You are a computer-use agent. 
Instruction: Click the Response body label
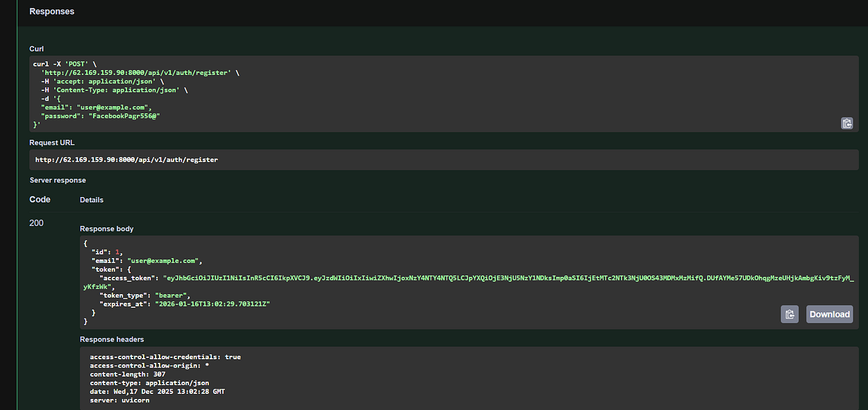106,229
